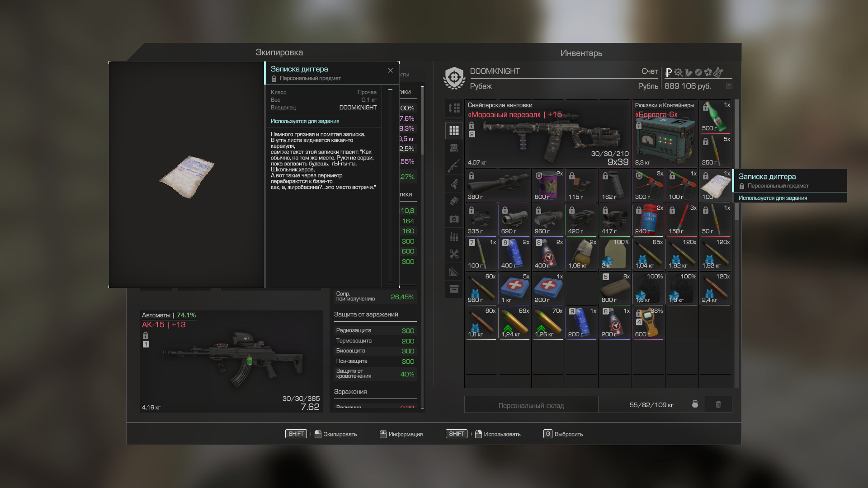Select the medkit stack of 5
The image size is (868, 488).
[514, 288]
